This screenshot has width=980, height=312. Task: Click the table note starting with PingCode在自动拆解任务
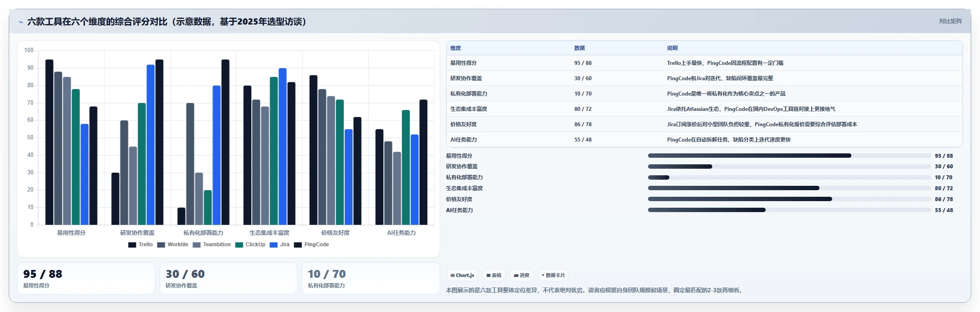click(x=729, y=140)
